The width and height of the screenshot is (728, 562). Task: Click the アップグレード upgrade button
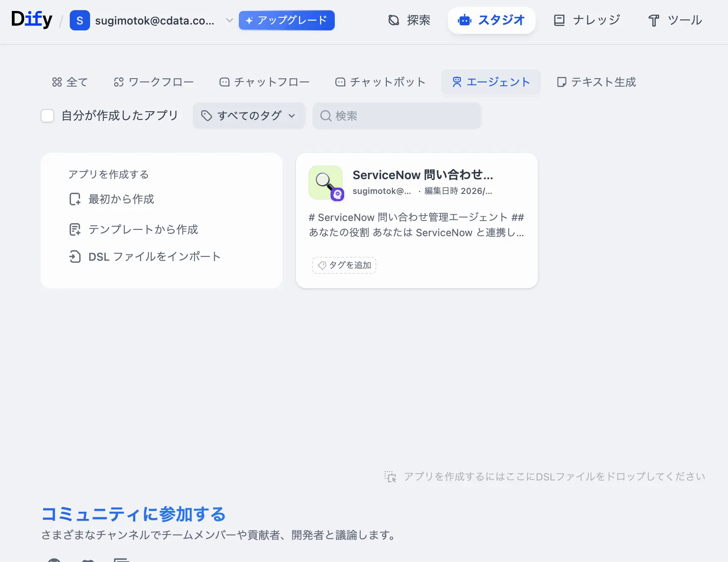pyautogui.click(x=287, y=20)
